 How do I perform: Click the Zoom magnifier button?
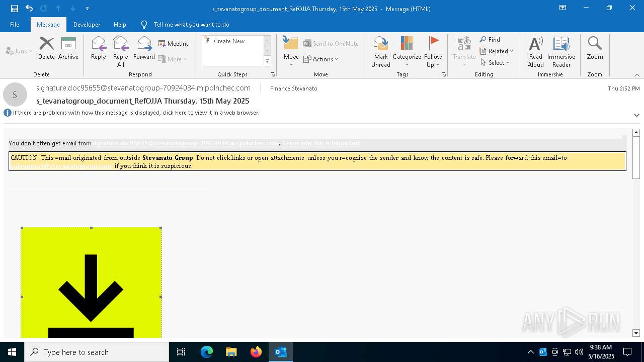click(595, 48)
